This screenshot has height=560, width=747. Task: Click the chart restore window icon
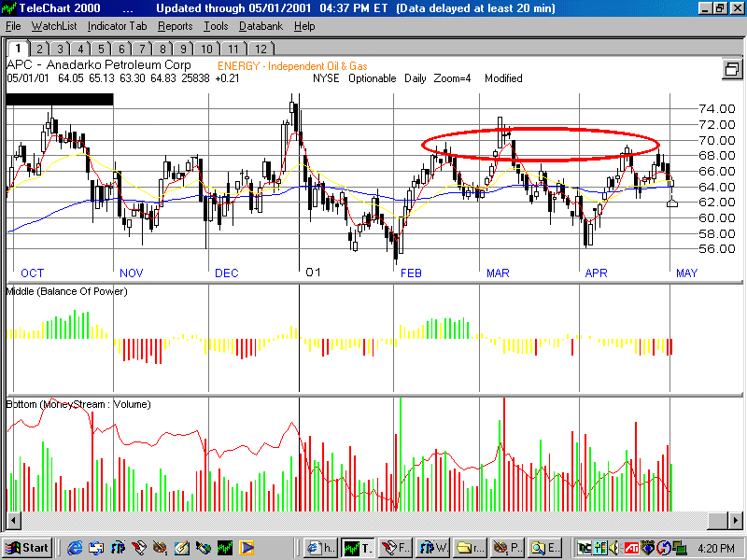[732, 69]
